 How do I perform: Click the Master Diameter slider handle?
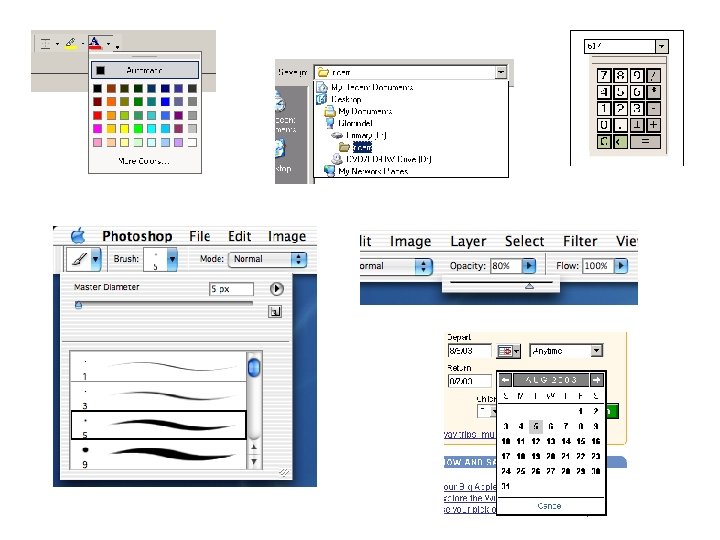pos(79,304)
